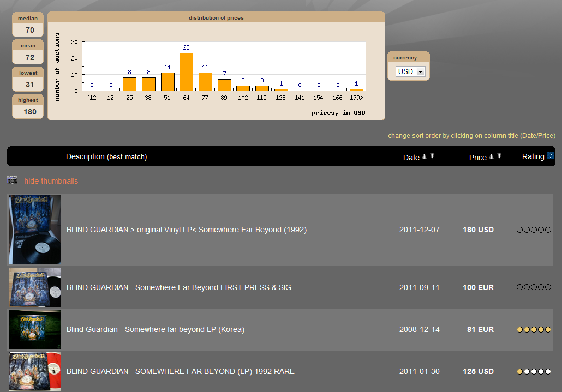Click the lowest value 31
Screen dimensions: 562x392
30,85
